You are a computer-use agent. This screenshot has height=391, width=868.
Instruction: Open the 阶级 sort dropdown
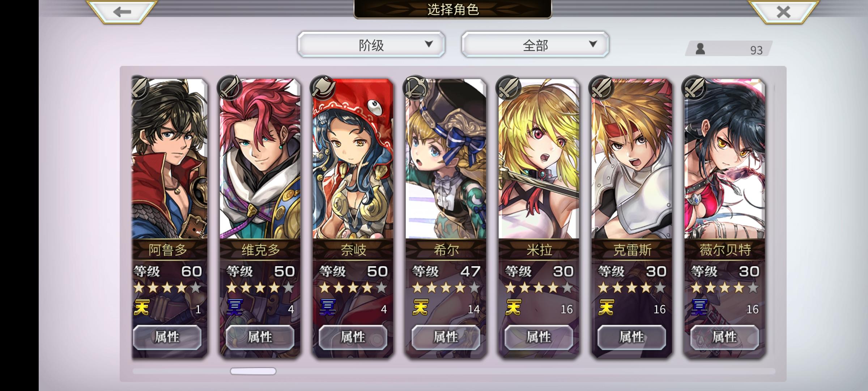click(x=371, y=45)
